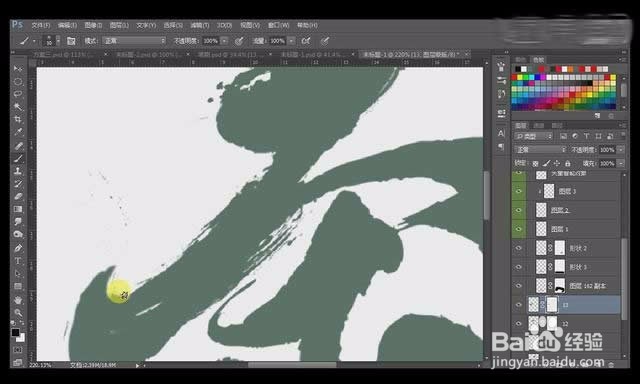Toggle pressure for opacity button

[239, 41]
